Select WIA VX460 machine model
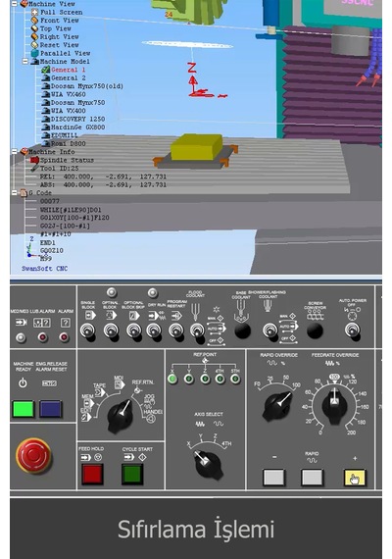Screen dimensions: 392x559 pyautogui.click(x=69, y=94)
